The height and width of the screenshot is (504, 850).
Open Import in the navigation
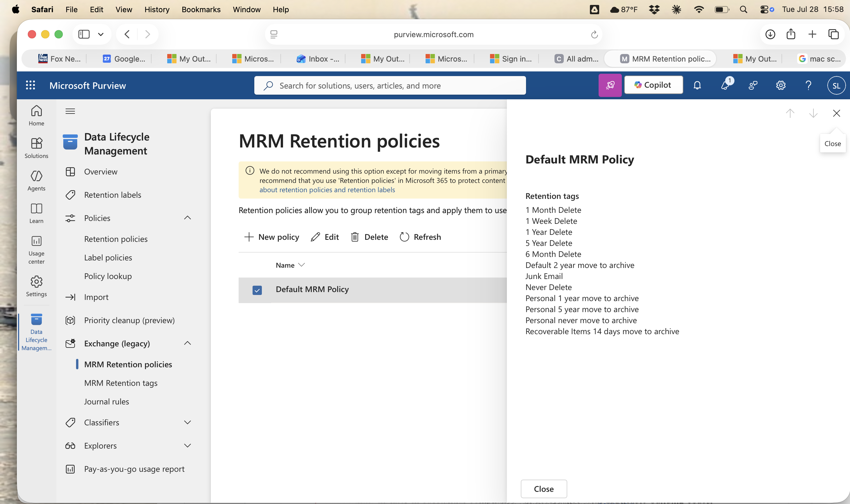click(x=96, y=297)
